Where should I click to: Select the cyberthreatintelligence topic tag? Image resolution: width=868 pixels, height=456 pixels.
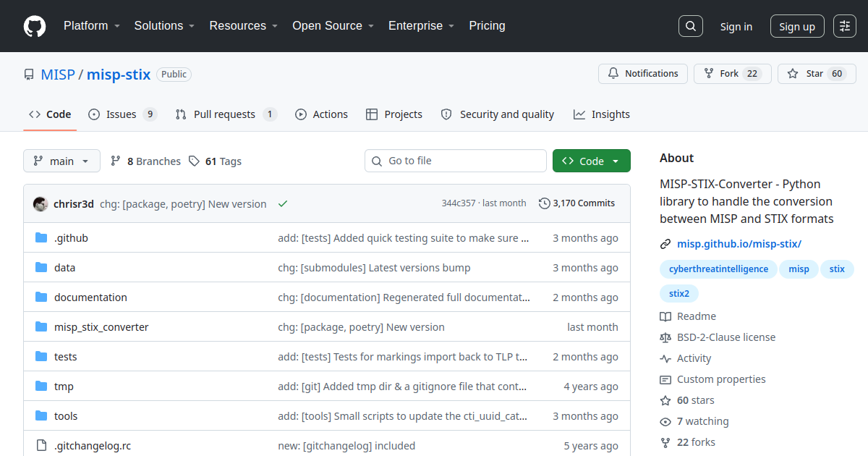[x=718, y=269]
